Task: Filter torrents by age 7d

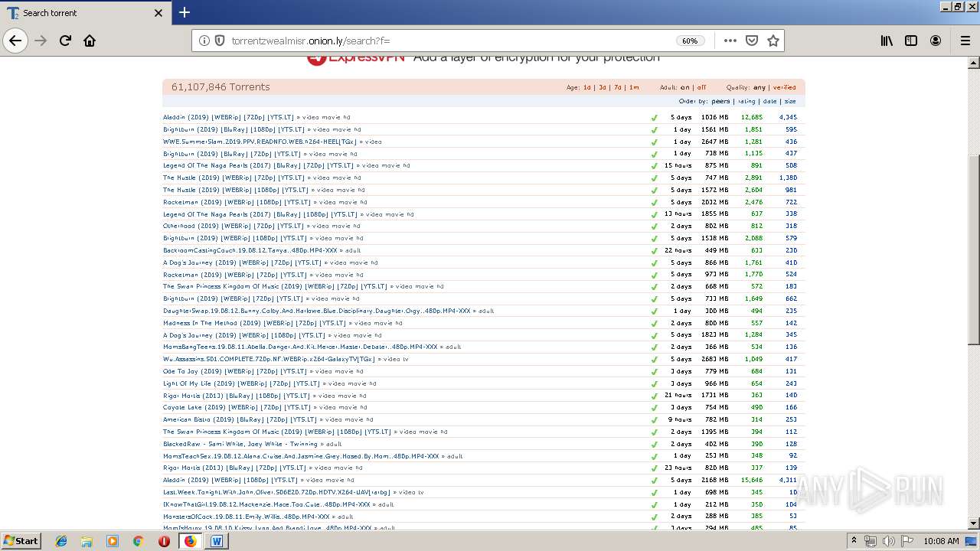Action: pos(618,88)
